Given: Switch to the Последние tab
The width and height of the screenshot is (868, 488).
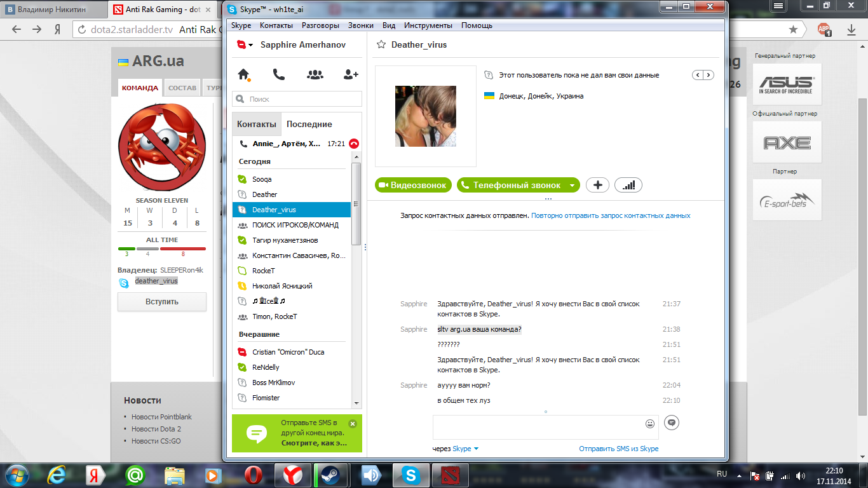Looking at the screenshot, I should tap(309, 125).
